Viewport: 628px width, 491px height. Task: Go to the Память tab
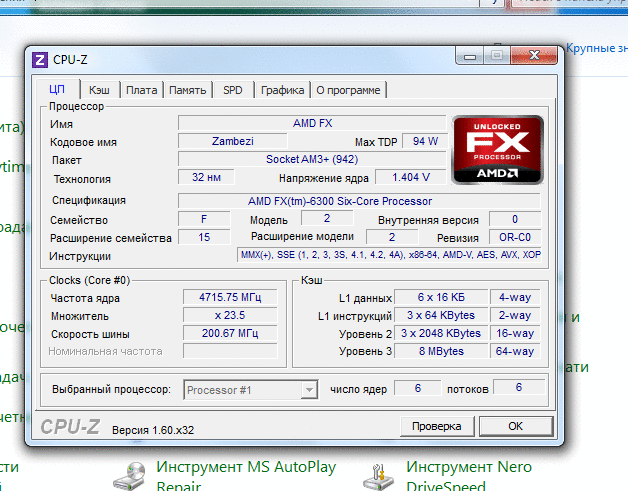(x=188, y=90)
